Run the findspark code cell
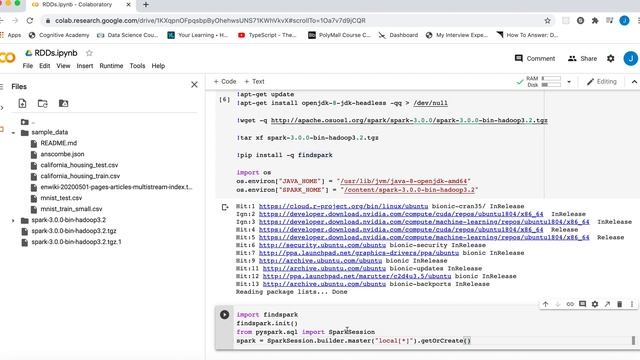640x360 pixels. (x=224, y=315)
